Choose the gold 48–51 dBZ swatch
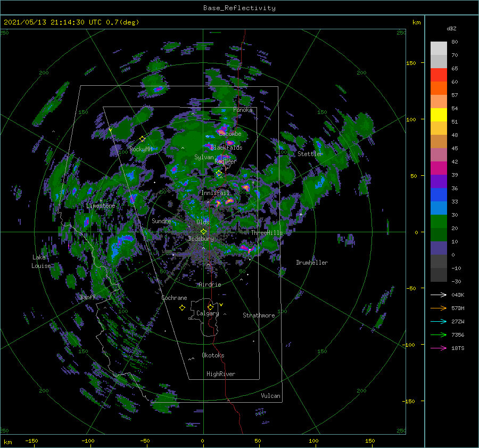Viewport: 479px width, 448px height. [439, 128]
